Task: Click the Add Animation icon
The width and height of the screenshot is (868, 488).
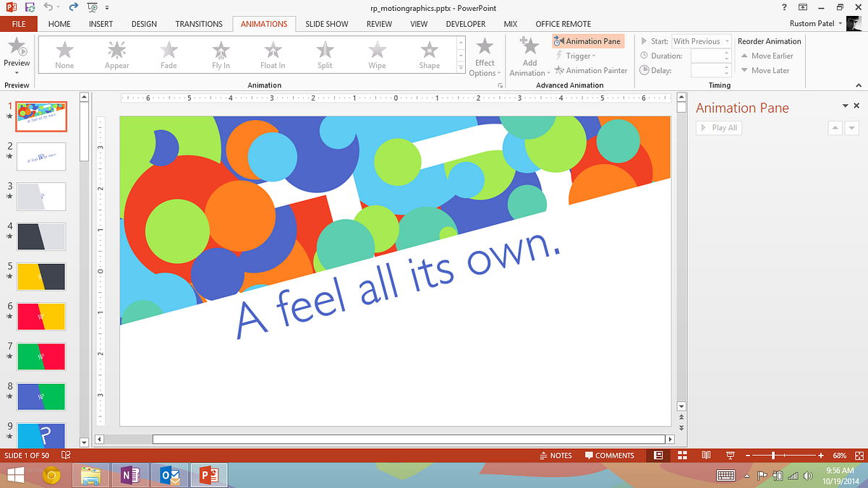Action: tap(528, 54)
